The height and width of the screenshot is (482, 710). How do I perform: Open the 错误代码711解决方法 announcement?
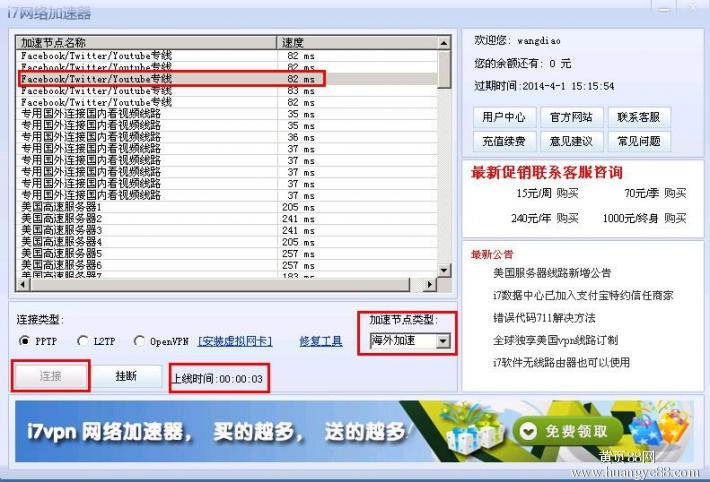(x=544, y=318)
